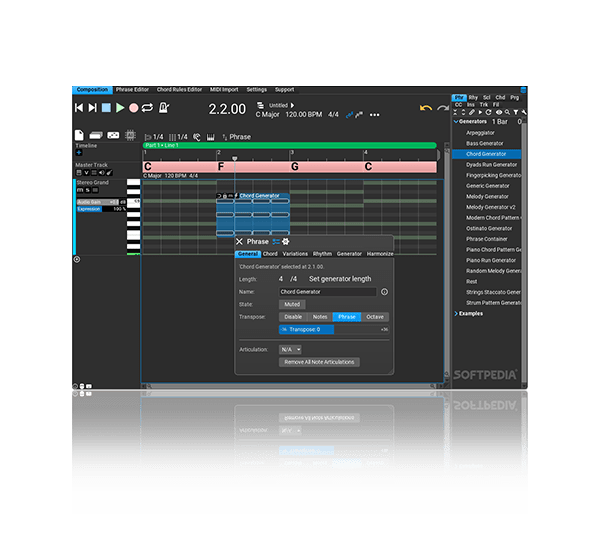Image resolution: width=600 pixels, height=543 pixels.
Task: Collapse the Generators tree section
Action: 456,122
